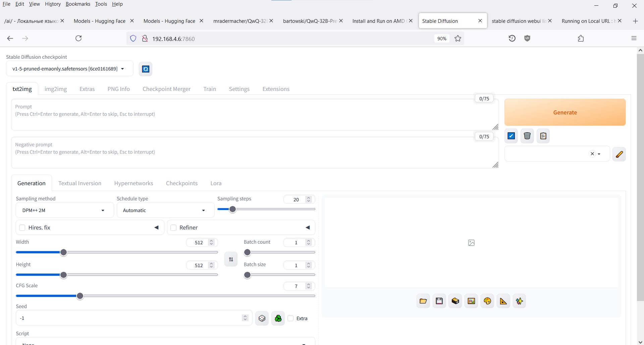Close the Install and Run on AMD tab

411,21
